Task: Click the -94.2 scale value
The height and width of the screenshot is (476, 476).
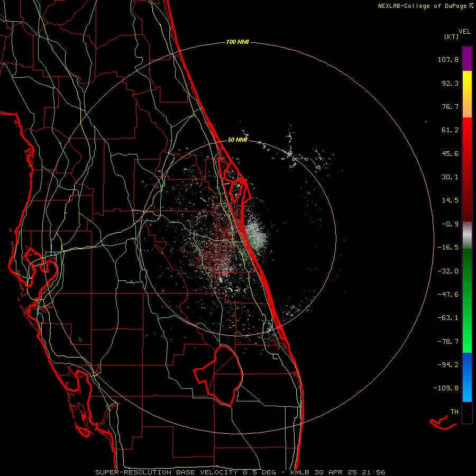Action: coord(448,364)
